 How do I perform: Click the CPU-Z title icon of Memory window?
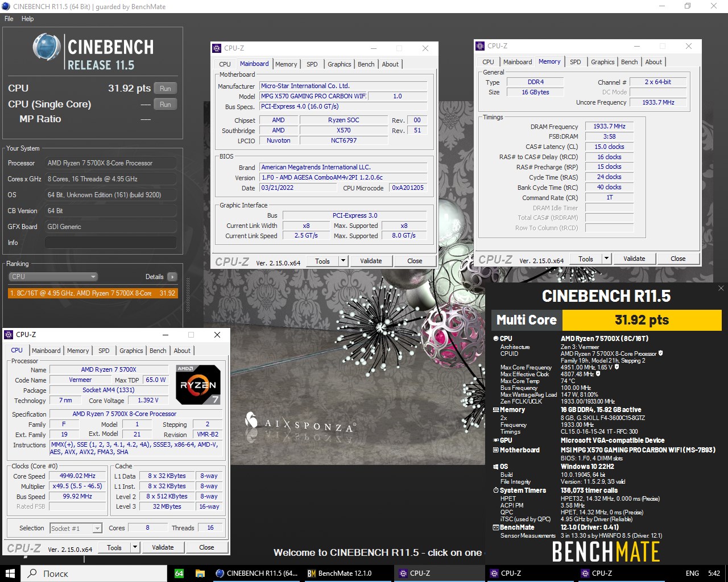point(481,46)
